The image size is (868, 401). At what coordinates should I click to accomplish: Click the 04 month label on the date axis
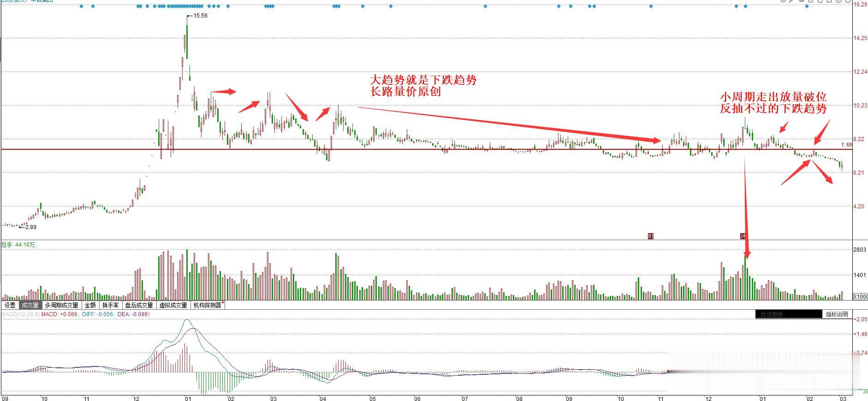tap(322, 398)
